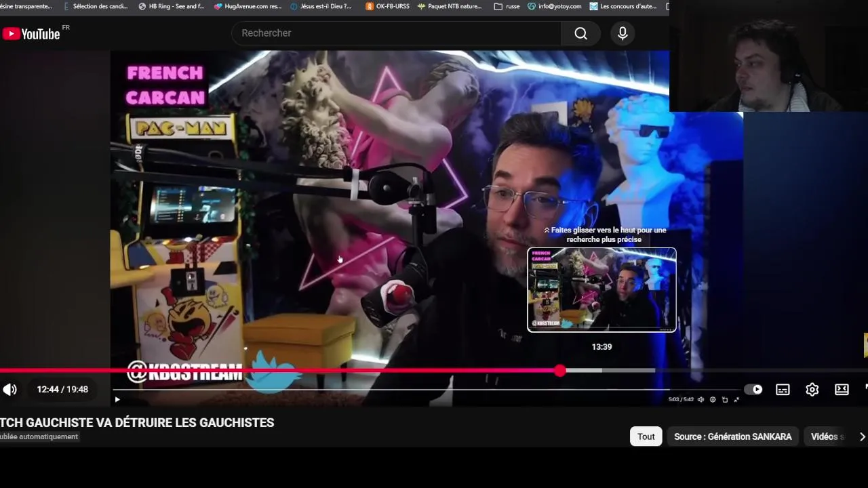Viewport: 868px width, 488px height.
Task: Click the webcam overlay in top-right corner
Action: click(x=768, y=56)
